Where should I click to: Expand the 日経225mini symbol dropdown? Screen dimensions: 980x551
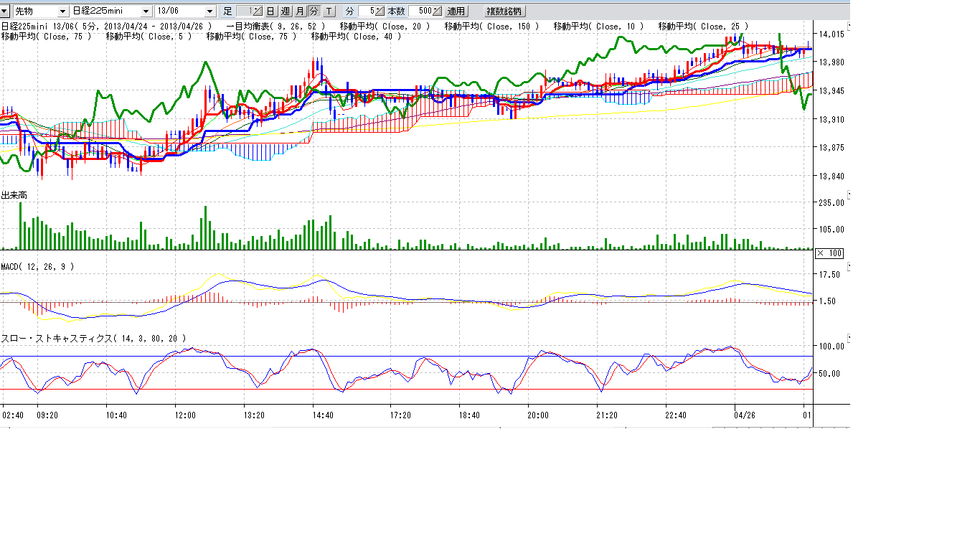click(146, 11)
